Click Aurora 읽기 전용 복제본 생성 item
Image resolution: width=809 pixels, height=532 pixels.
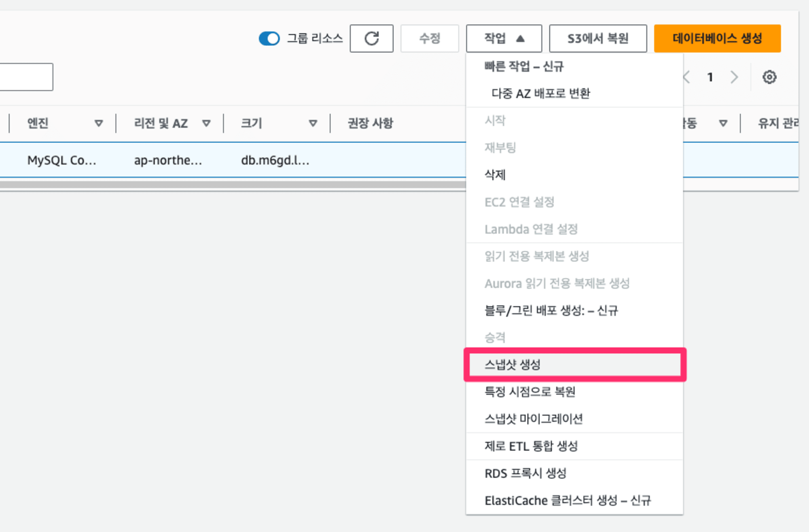(x=574, y=283)
